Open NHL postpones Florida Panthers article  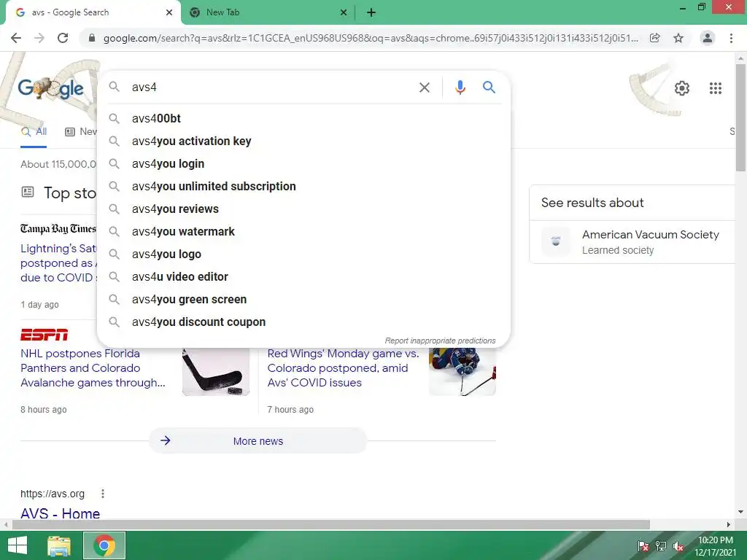tap(93, 368)
